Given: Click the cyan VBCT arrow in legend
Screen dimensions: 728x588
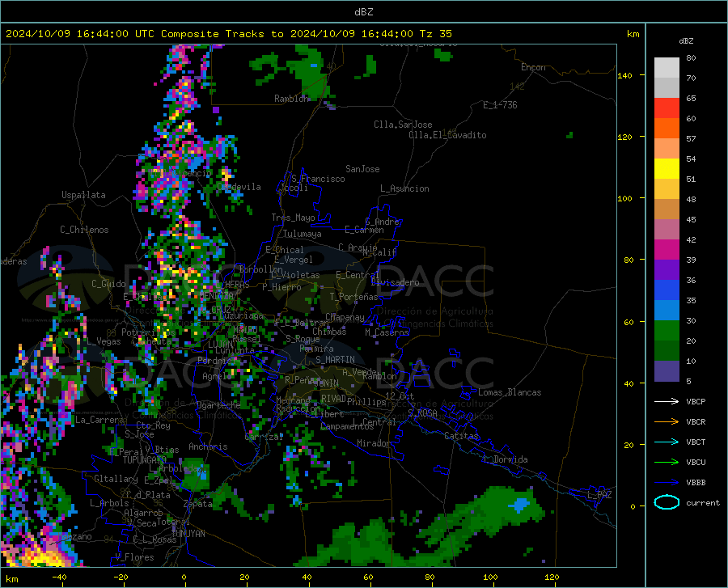Looking at the screenshot, I should (x=667, y=442).
